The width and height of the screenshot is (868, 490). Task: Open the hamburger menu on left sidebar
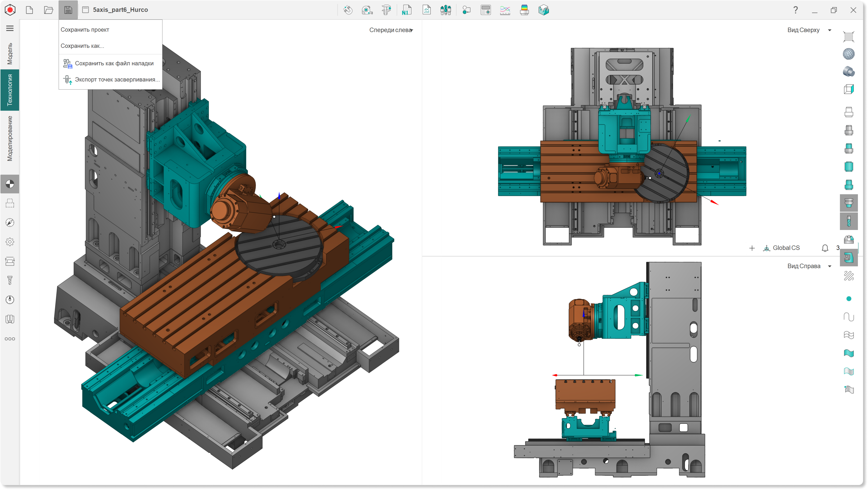(10, 28)
